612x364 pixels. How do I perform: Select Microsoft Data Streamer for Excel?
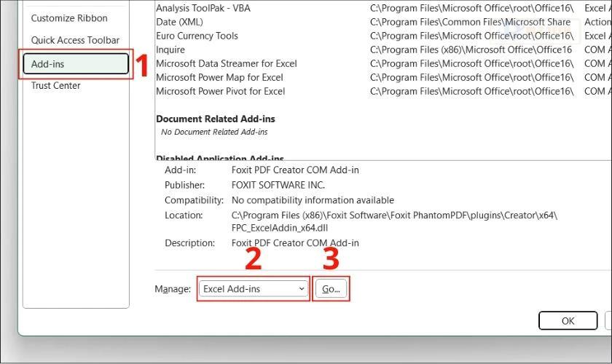[383, 63]
